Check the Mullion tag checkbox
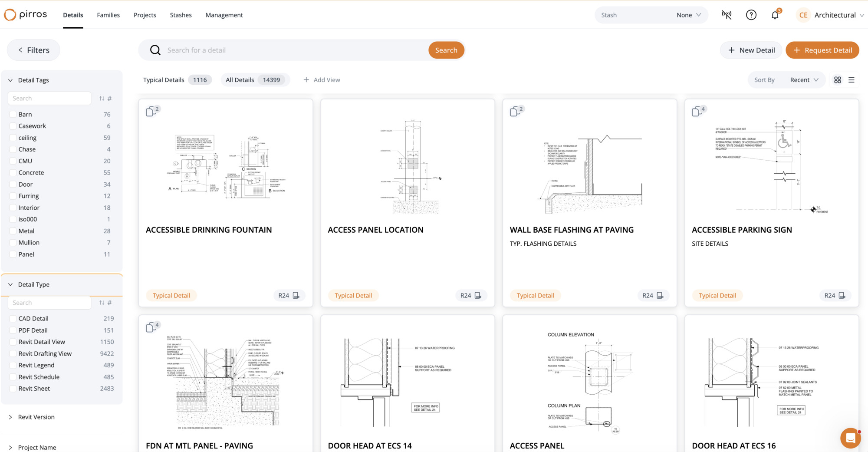 (x=13, y=243)
